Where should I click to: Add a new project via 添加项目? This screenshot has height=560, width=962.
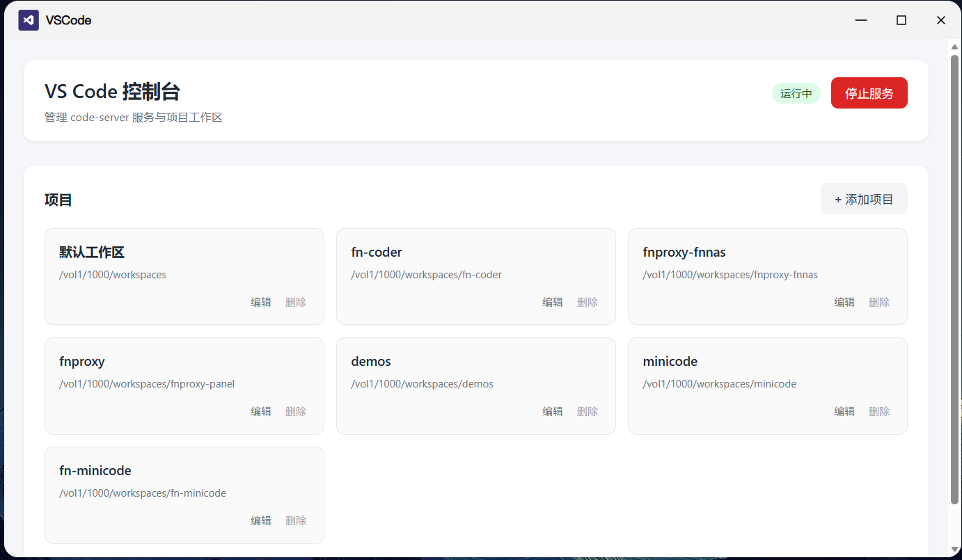pos(864,199)
